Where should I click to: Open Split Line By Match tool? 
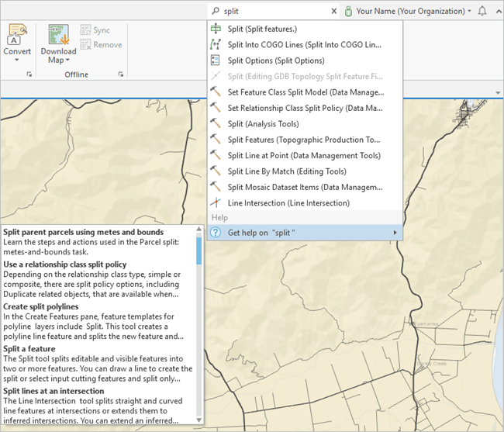click(x=305, y=171)
